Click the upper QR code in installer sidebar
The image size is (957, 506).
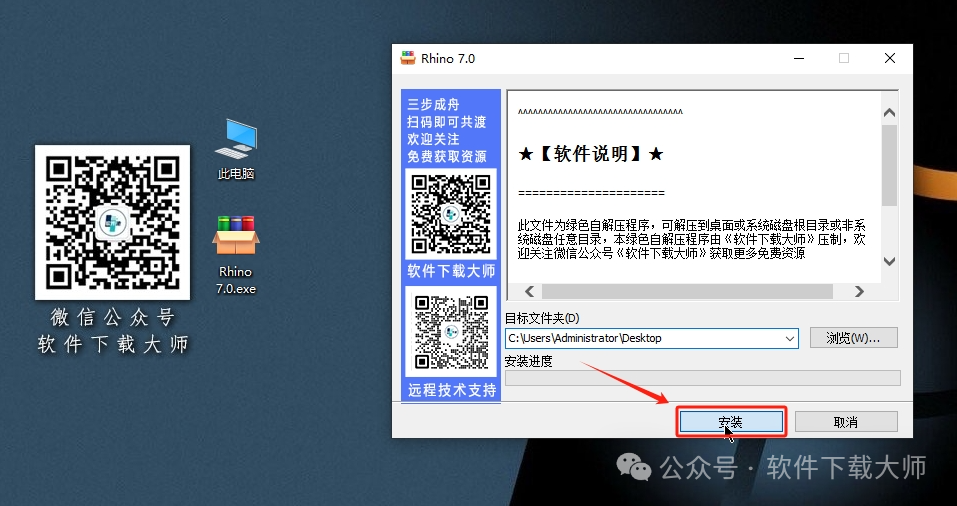tap(451, 214)
